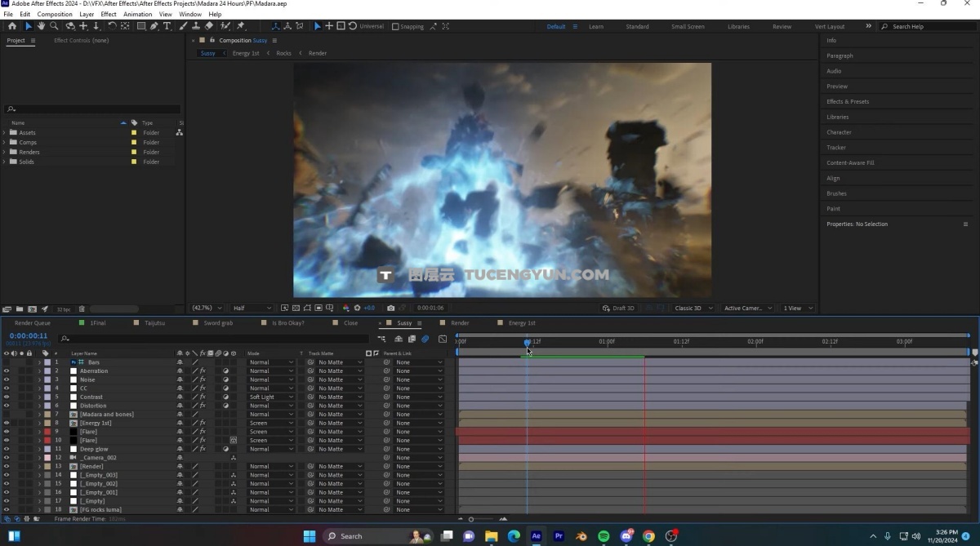Viewport: 980px width, 546px height.
Task: Select the Roto Brush tool
Action: [x=225, y=26]
